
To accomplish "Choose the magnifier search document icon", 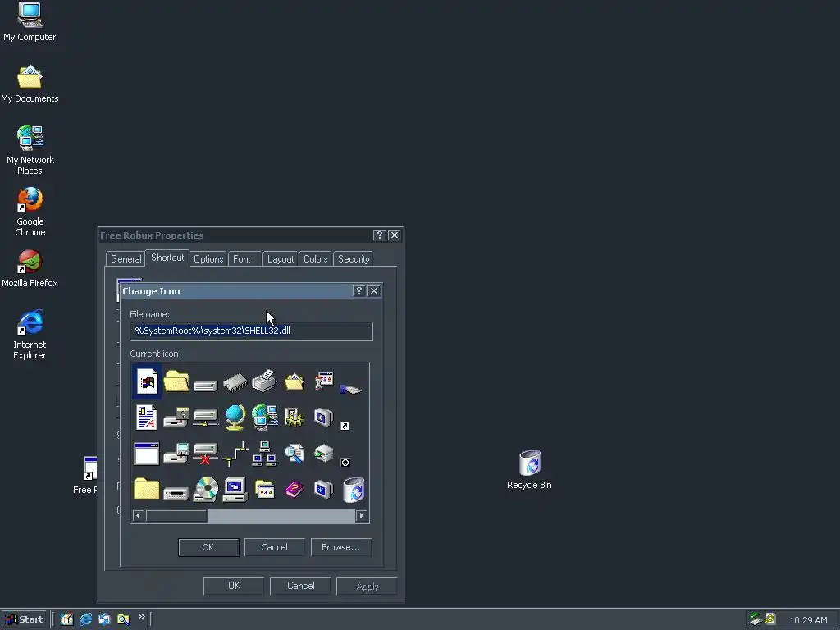I will point(294,454).
